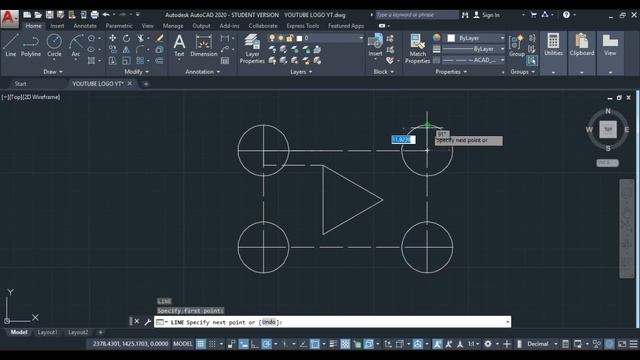This screenshot has width=640, height=360.
Task: Expand the Annotation panel
Action: point(202,72)
